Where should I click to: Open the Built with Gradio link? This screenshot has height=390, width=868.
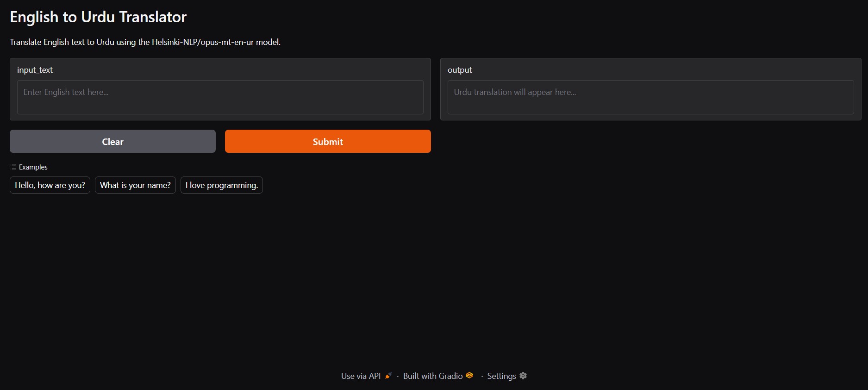click(x=432, y=376)
